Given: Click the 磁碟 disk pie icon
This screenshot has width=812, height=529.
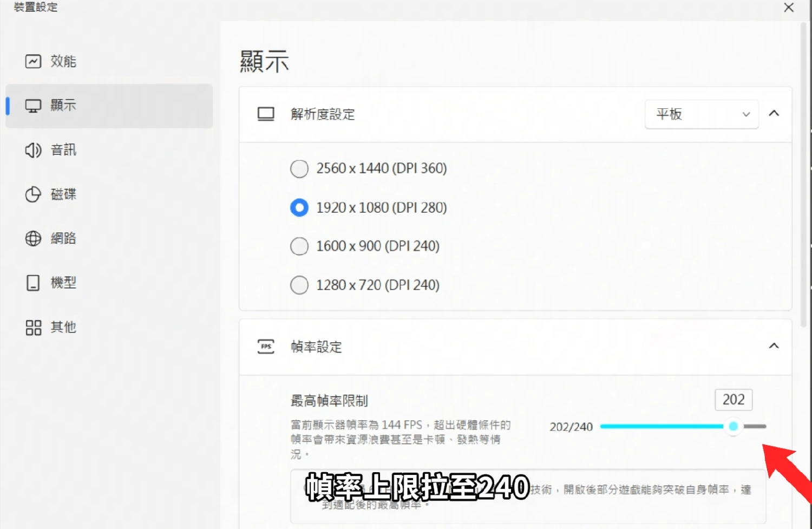Looking at the screenshot, I should [33, 194].
